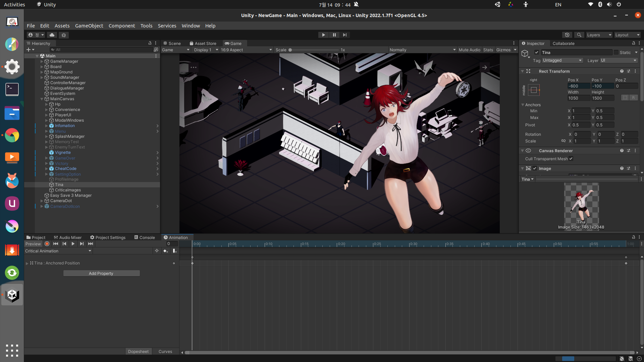Switch to the Console tab
The image size is (644, 362).
[145, 237]
